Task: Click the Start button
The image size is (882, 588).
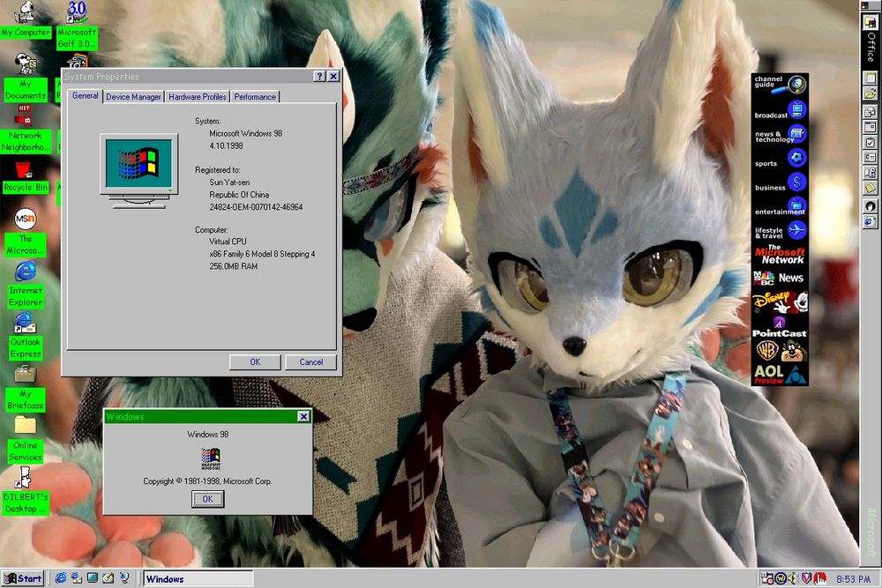Action: click(x=23, y=578)
